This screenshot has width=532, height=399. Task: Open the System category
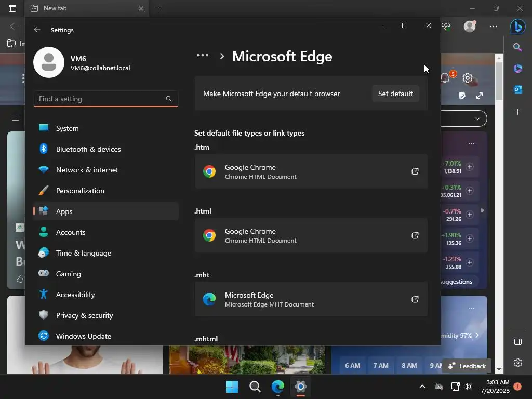click(x=106, y=128)
